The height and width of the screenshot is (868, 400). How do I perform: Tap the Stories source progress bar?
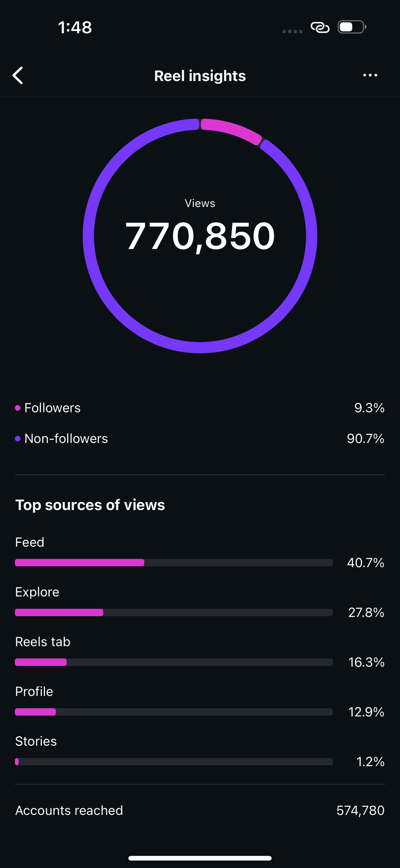pos(174,762)
